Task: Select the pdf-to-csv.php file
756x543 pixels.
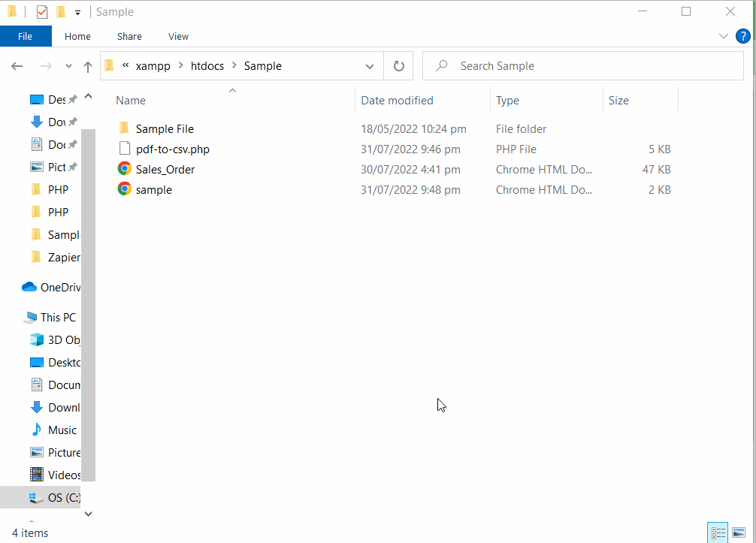Action: (x=173, y=149)
